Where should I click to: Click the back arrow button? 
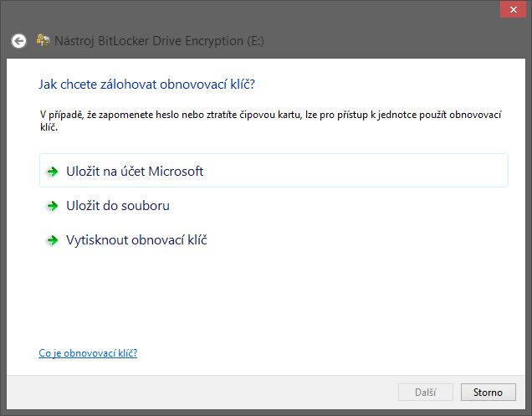coord(18,41)
